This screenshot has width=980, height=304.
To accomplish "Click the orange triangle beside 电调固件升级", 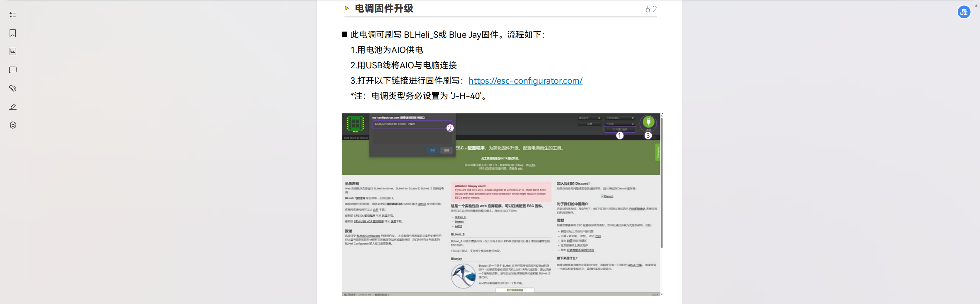I will tap(347, 8).
